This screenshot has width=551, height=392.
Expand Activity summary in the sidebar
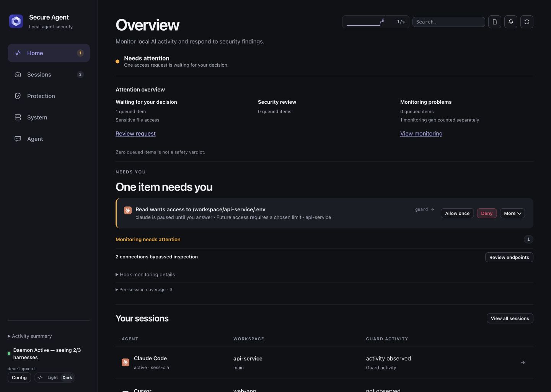(x=30, y=336)
